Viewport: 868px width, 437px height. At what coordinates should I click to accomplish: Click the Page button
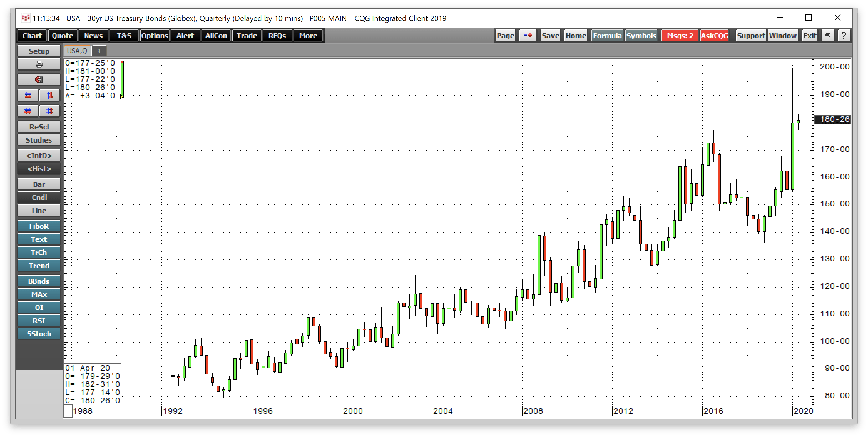click(505, 35)
